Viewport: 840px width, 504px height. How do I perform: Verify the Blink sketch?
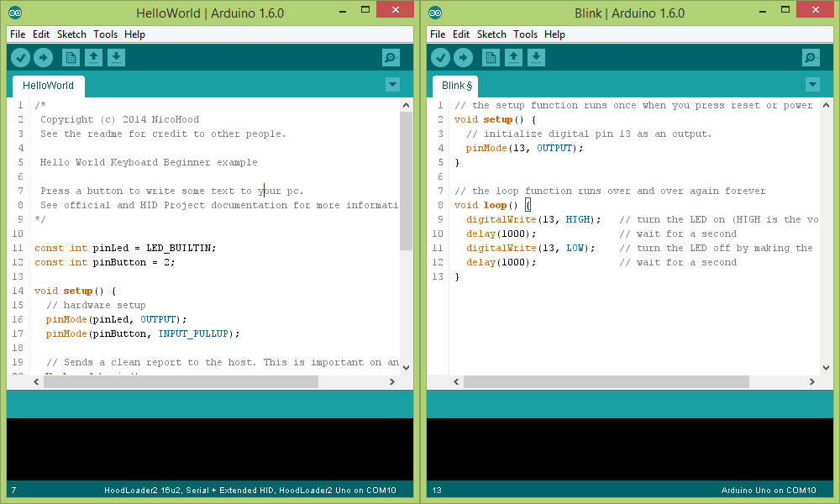tap(440, 57)
